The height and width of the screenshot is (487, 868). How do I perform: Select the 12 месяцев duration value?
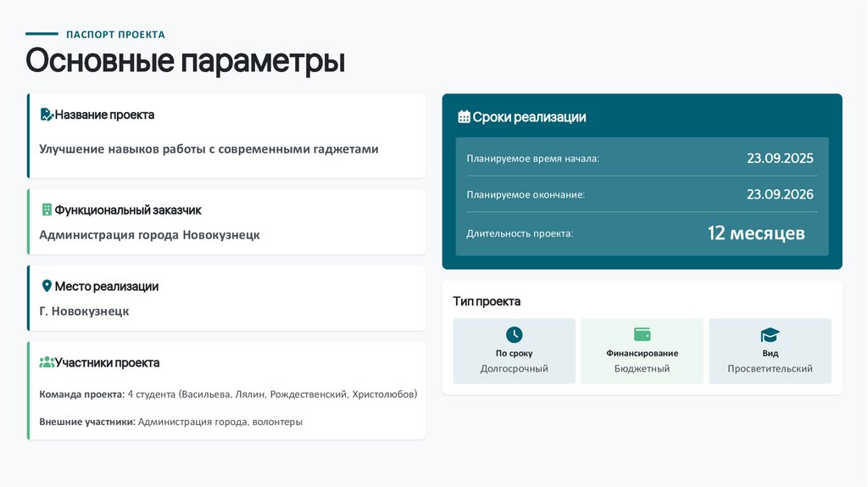pos(756,232)
